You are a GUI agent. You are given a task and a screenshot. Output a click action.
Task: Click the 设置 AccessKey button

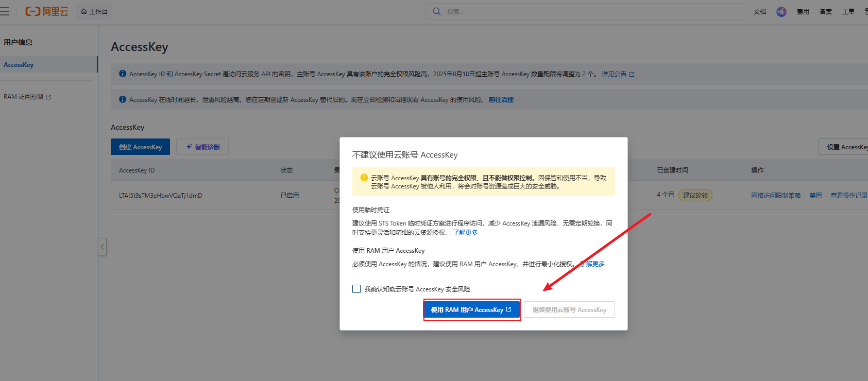click(843, 147)
